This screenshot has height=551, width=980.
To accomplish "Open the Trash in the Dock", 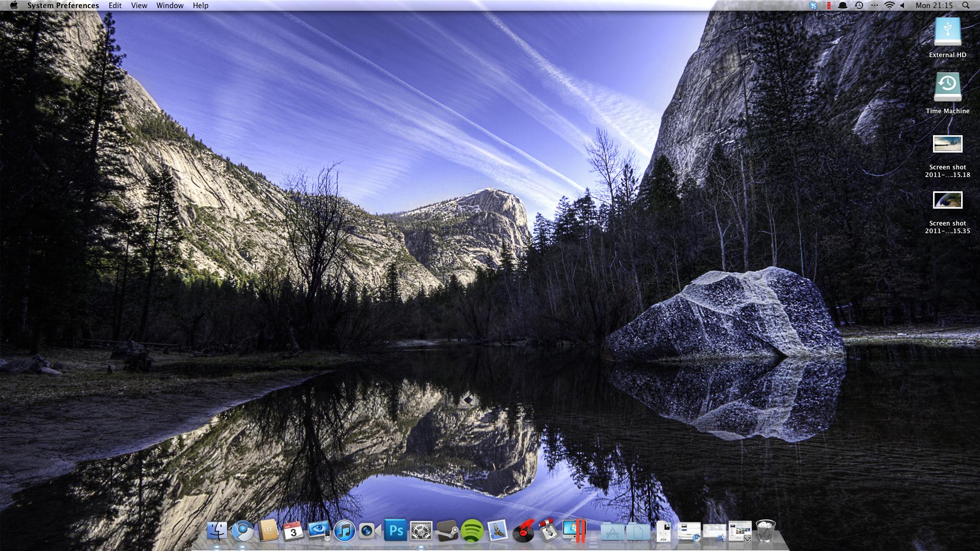I will pos(765,531).
